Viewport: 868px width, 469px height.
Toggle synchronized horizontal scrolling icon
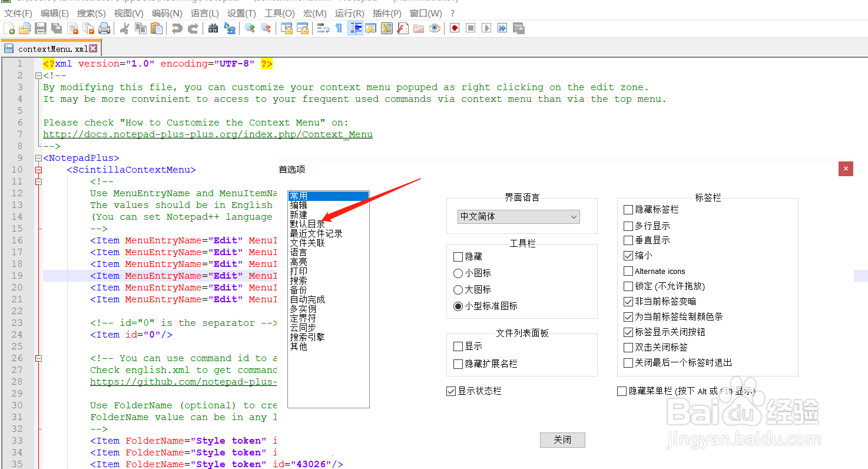303,28
